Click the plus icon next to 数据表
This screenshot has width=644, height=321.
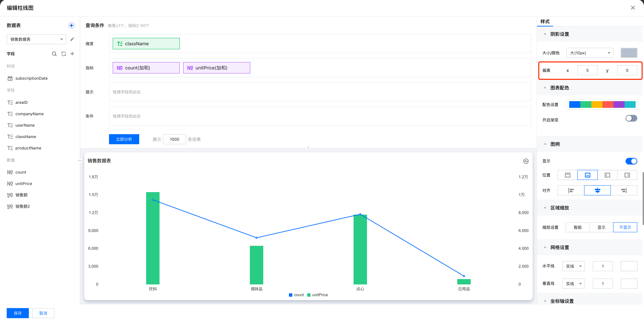point(71,25)
